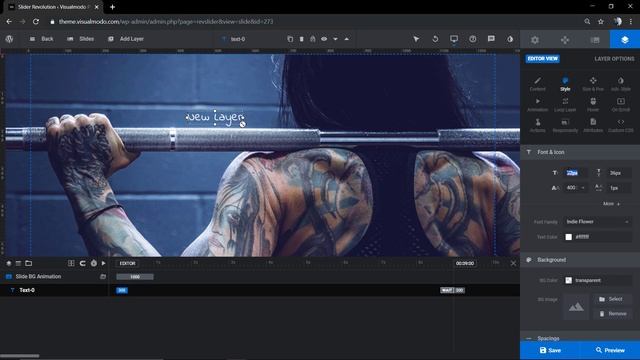
Task: Click the timeline rewind loop icon
Action: point(82,264)
